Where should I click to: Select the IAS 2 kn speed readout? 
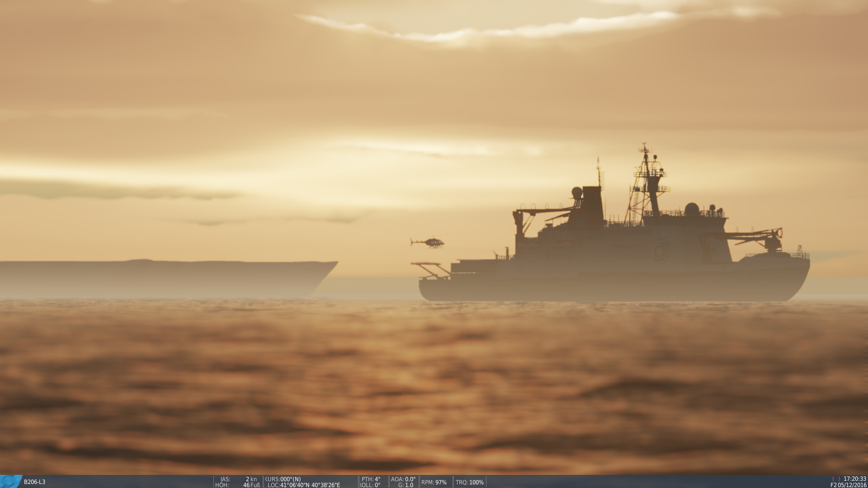pos(238,479)
